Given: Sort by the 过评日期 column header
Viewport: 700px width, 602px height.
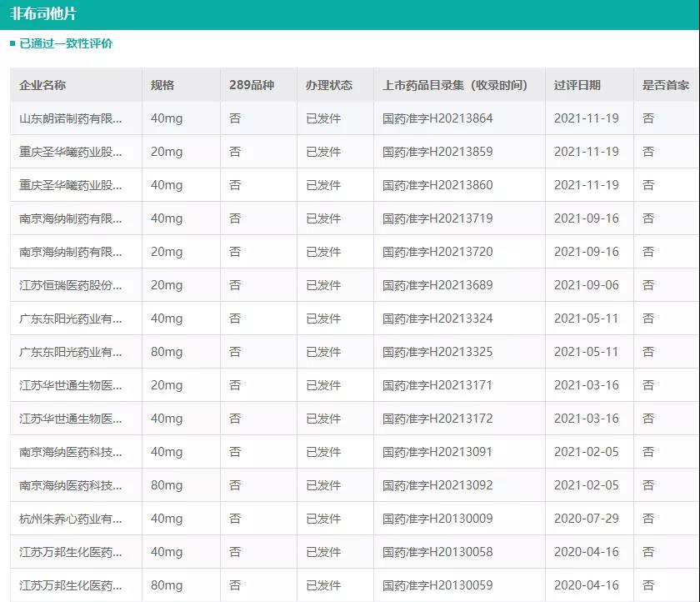Looking at the screenshot, I should 577,85.
